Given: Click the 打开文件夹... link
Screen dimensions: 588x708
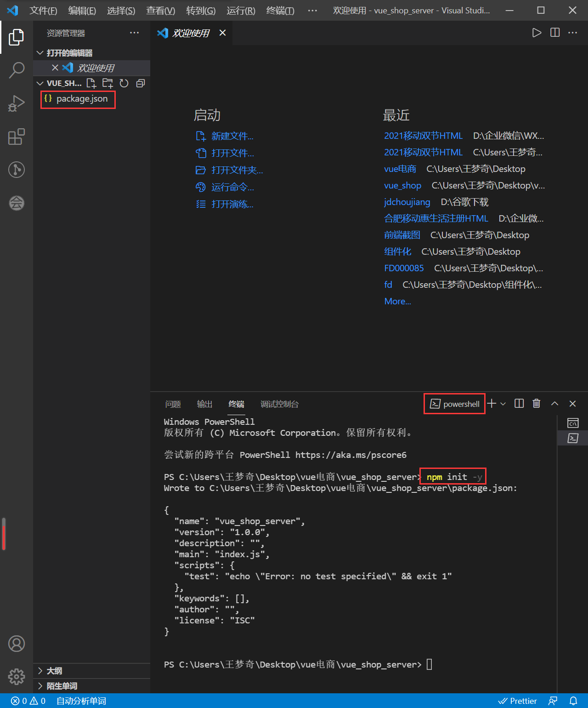Looking at the screenshot, I should pyautogui.click(x=237, y=170).
